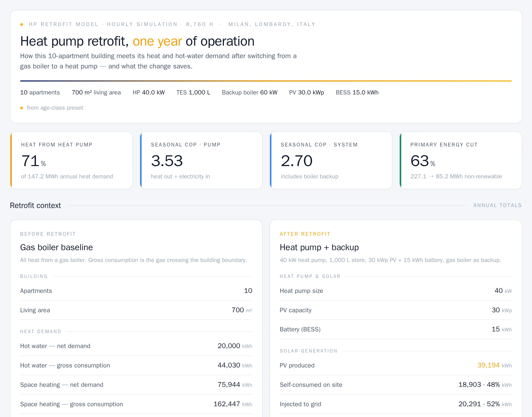The image size is (532, 417).
Task: Select PV capacity value 30 kWp
Action: [x=502, y=310]
